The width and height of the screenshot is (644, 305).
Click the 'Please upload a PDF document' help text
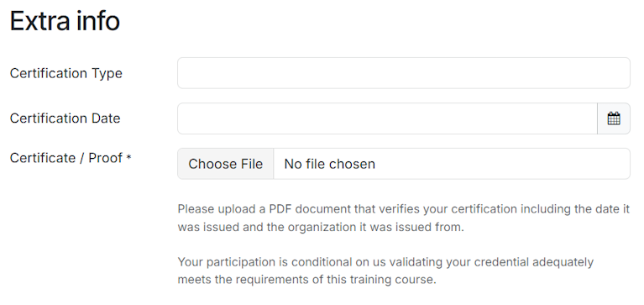(x=403, y=218)
